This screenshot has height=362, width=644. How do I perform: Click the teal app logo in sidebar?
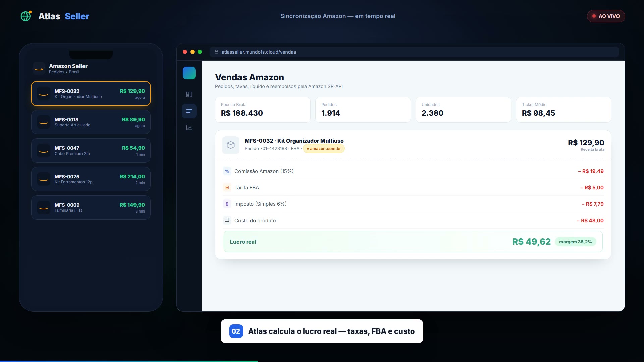tap(189, 73)
